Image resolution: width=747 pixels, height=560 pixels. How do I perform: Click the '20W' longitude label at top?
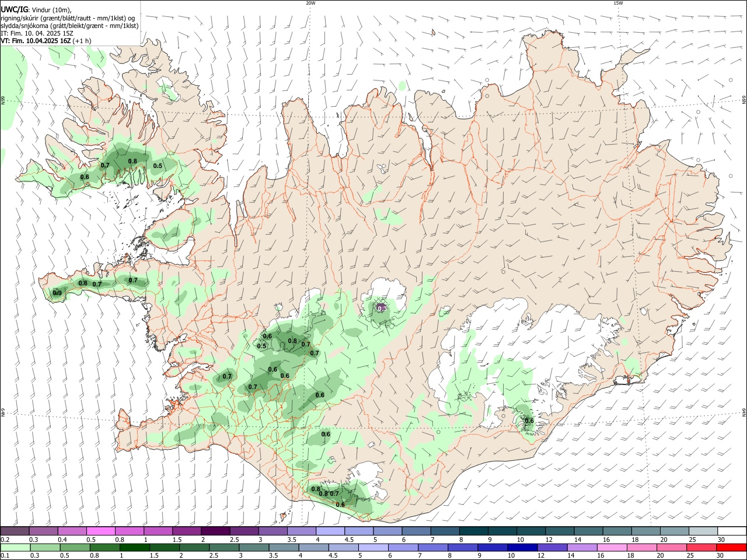click(x=310, y=3)
